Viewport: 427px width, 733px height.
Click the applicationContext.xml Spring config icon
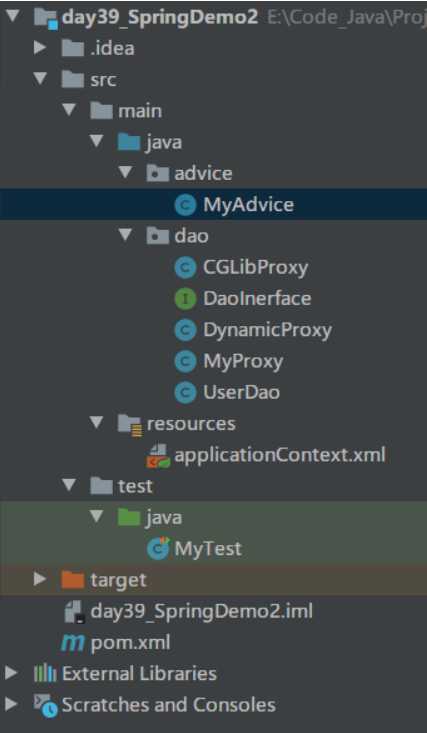tap(158, 455)
